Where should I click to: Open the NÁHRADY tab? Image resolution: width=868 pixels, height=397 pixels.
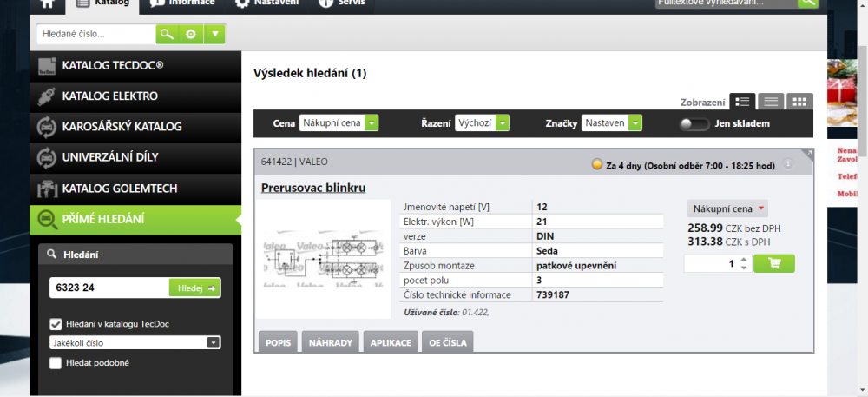(331, 342)
